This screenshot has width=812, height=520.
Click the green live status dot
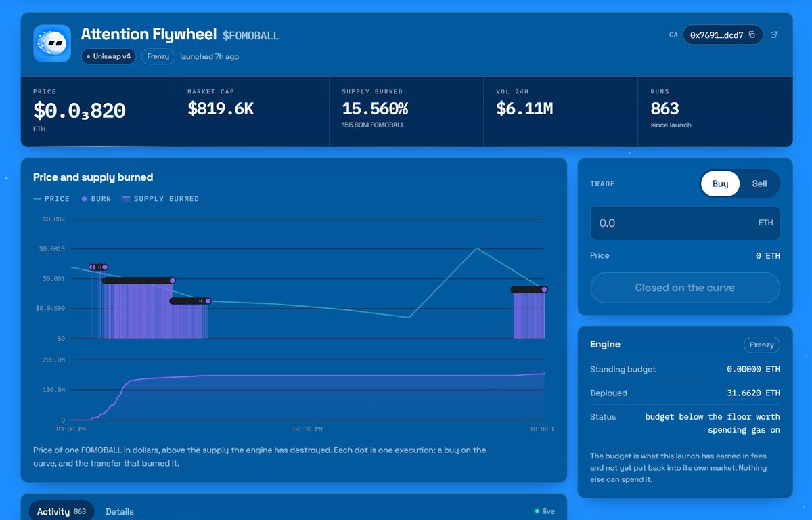[x=537, y=511]
